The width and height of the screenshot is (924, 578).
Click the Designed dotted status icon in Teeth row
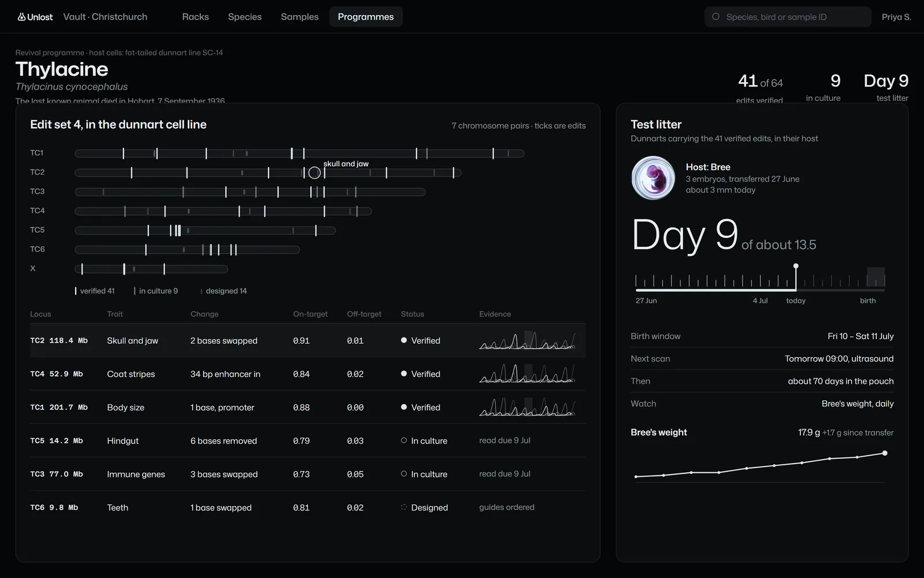click(404, 507)
